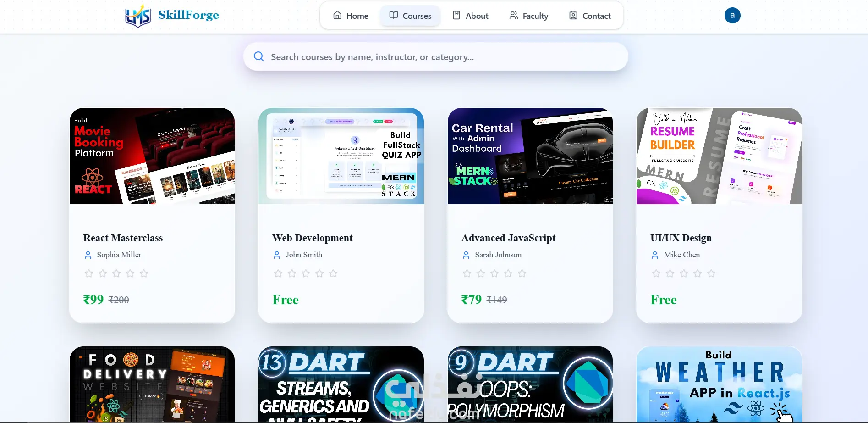868x423 pixels.
Task: Click instructor name Sophia Miller
Action: (x=119, y=255)
